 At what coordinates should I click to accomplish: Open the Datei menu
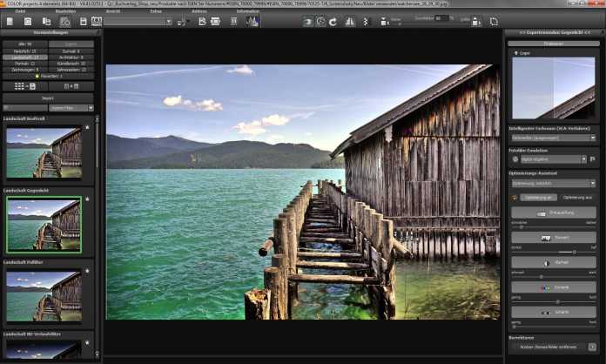click(20, 11)
